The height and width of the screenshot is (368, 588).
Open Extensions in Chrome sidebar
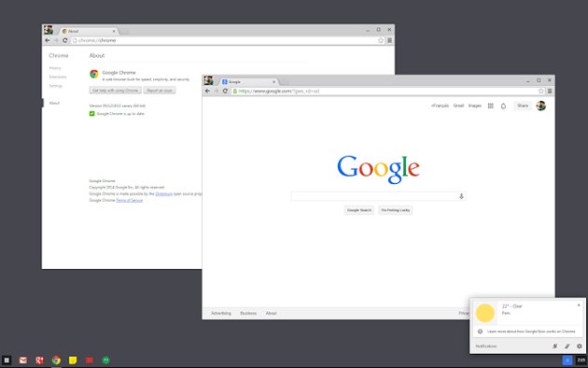[x=57, y=77]
